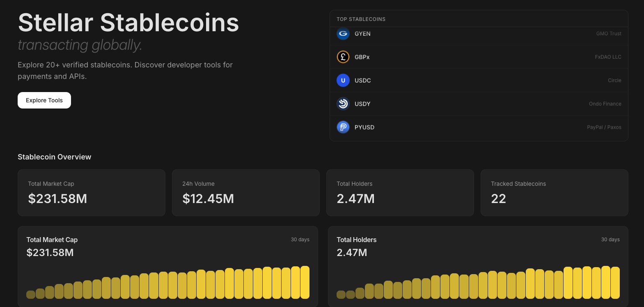Select the USDC label in list
Viewport: 644px width, 307px height.
(362, 81)
